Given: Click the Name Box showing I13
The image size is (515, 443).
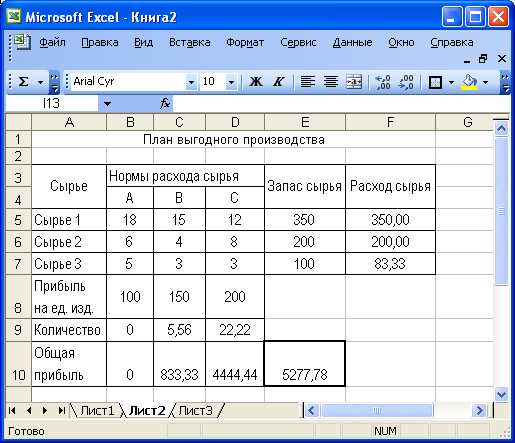Looking at the screenshot, I should click(52, 104).
